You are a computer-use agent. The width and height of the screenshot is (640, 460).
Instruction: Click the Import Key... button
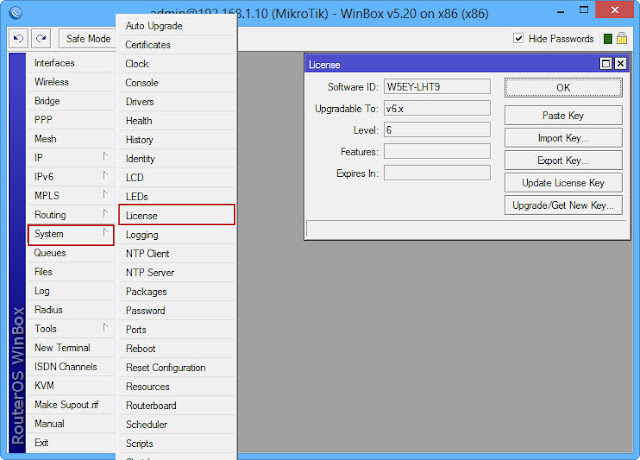click(x=563, y=138)
